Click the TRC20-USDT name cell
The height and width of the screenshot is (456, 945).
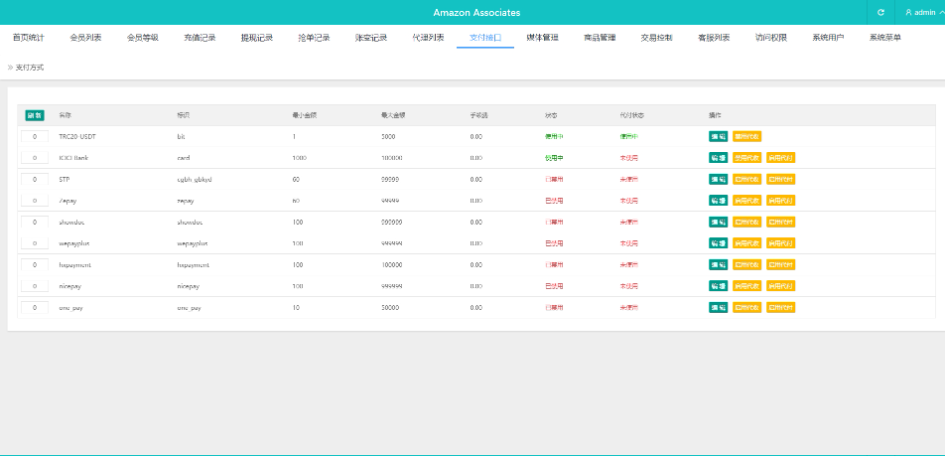click(x=77, y=137)
